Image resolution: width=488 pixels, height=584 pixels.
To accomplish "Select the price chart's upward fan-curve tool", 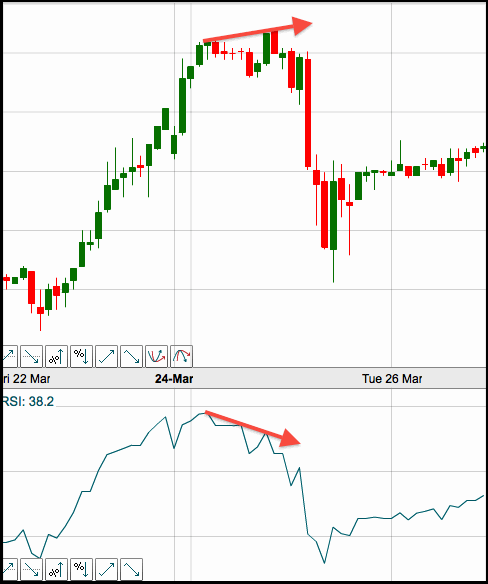I will pyautogui.click(x=156, y=356).
